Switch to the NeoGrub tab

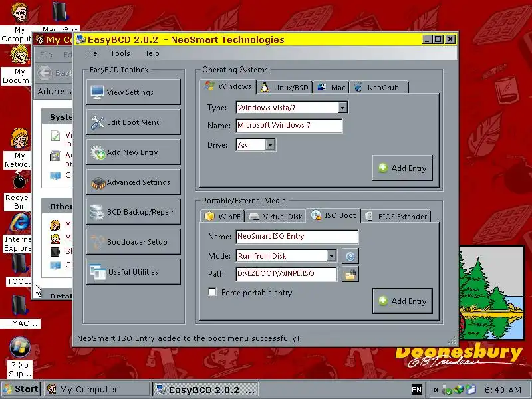[378, 88]
